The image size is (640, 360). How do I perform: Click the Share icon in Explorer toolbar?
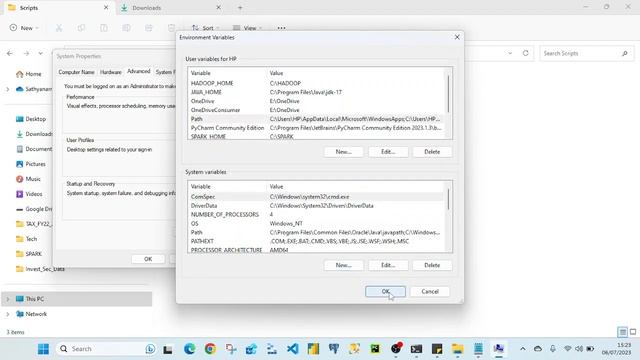click(x=149, y=28)
